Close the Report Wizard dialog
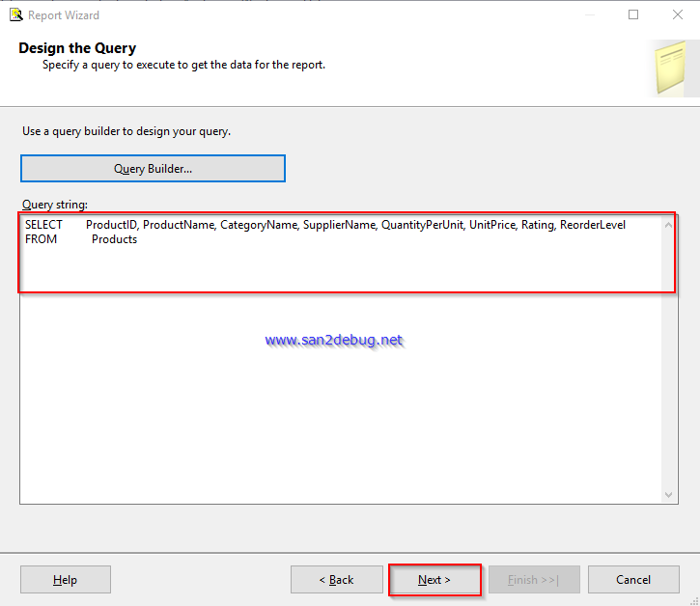700x606 pixels. [x=677, y=14]
